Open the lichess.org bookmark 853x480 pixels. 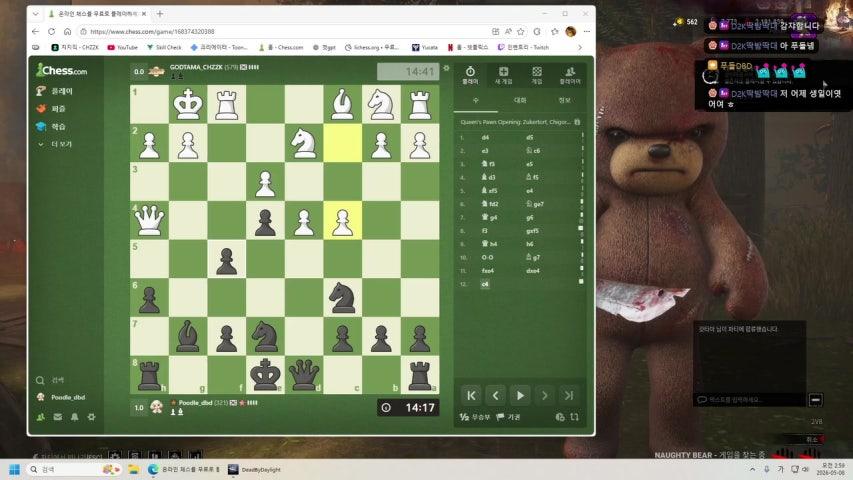coord(372,47)
